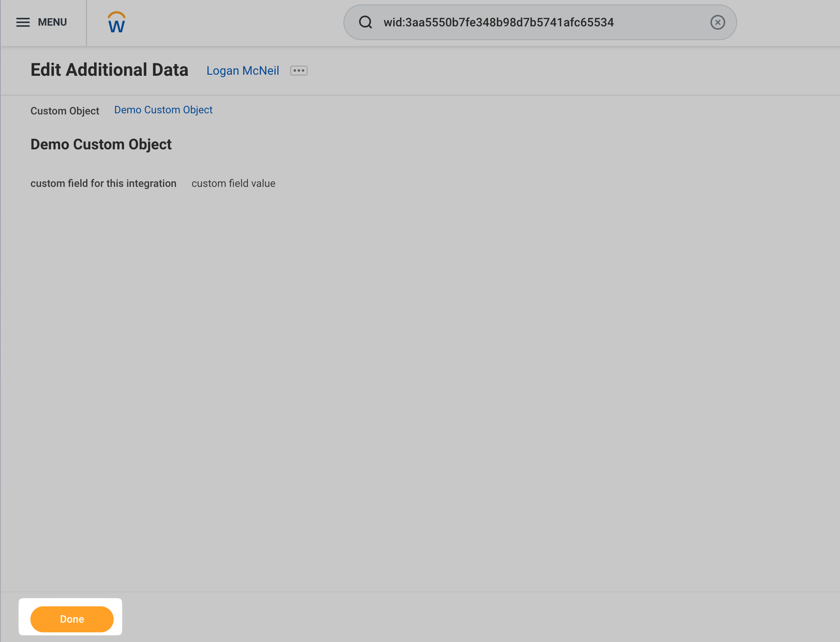Click the Custom Object field label

[x=65, y=111]
